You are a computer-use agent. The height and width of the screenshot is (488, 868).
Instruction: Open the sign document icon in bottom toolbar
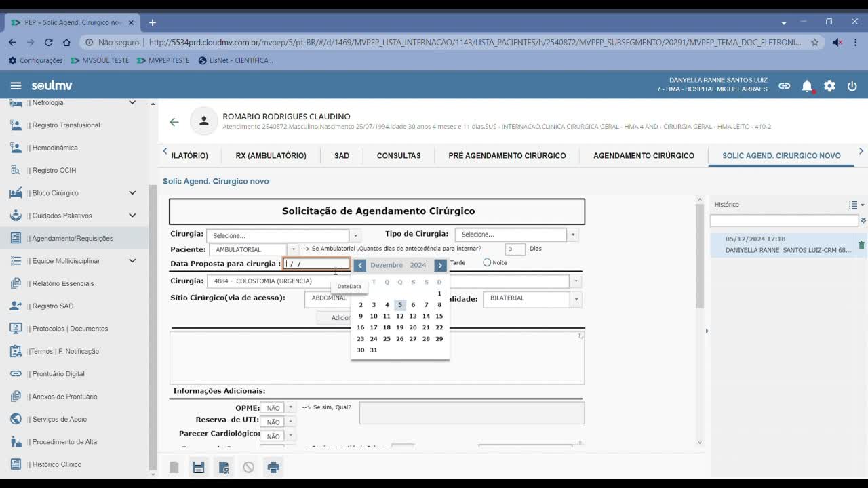click(x=224, y=466)
